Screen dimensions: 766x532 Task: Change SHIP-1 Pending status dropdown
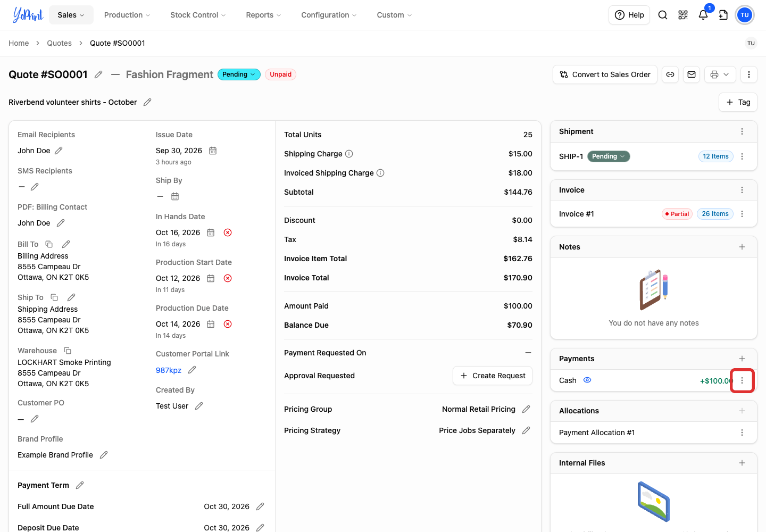tap(609, 156)
